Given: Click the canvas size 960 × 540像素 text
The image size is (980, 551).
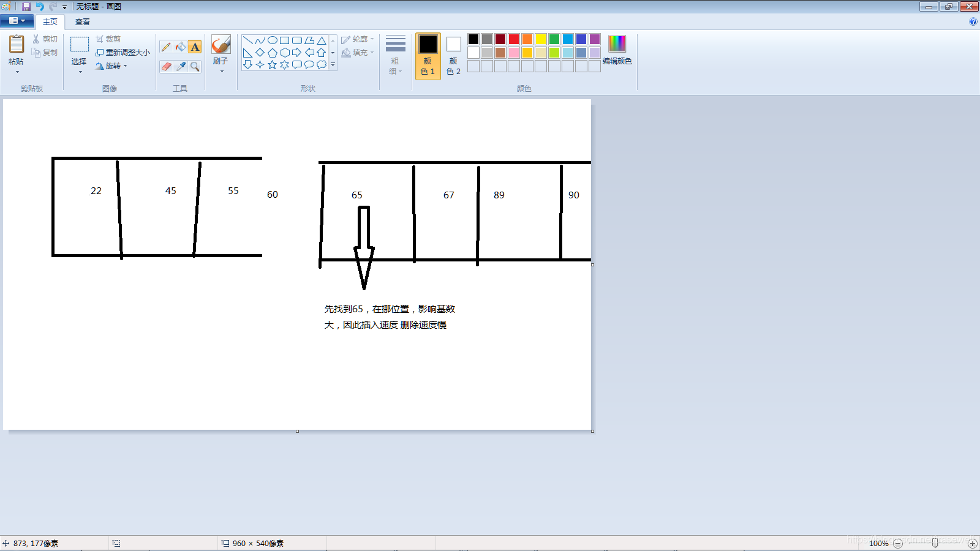Looking at the screenshot, I should pyautogui.click(x=258, y=544).
